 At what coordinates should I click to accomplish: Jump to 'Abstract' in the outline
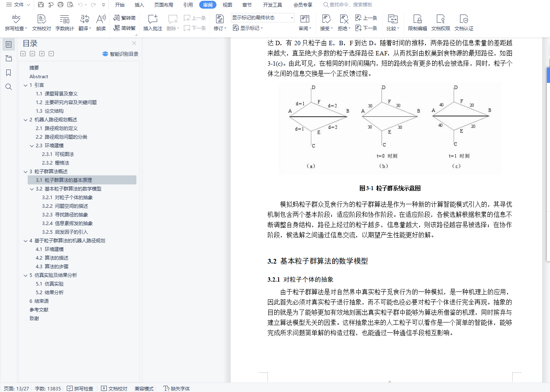[39, 77]
